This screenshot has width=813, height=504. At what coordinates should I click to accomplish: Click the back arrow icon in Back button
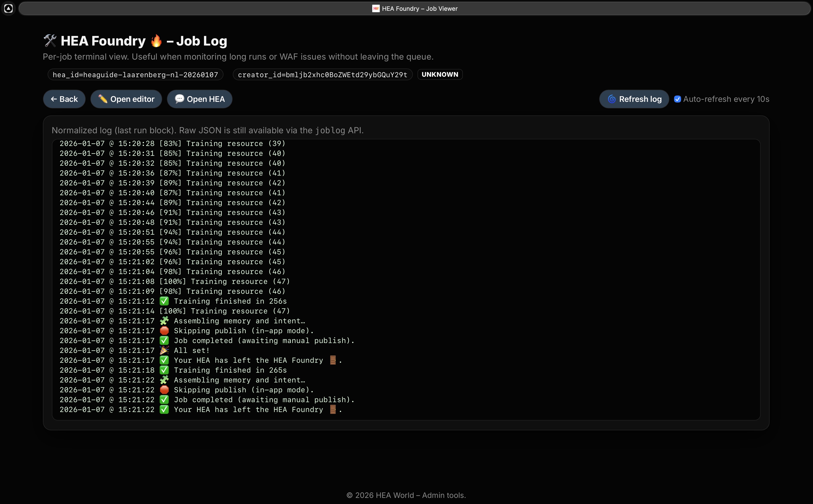(55, 99)
